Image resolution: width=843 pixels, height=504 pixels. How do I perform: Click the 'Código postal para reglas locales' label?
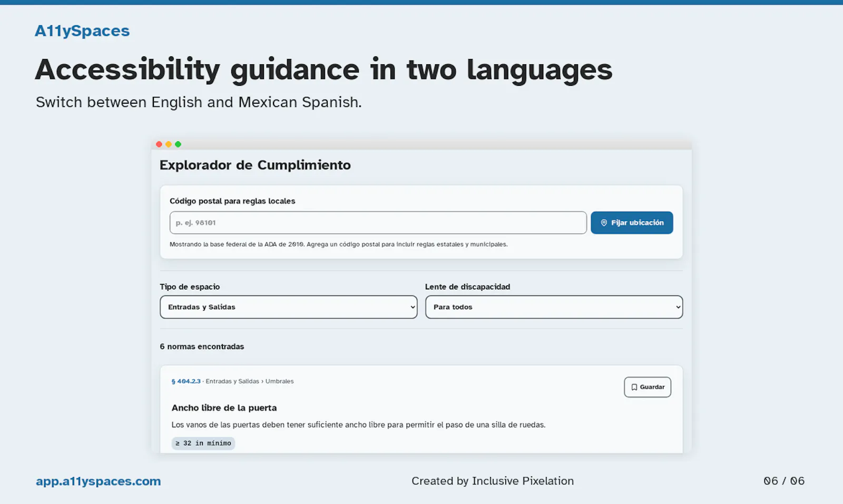(232, 201)
